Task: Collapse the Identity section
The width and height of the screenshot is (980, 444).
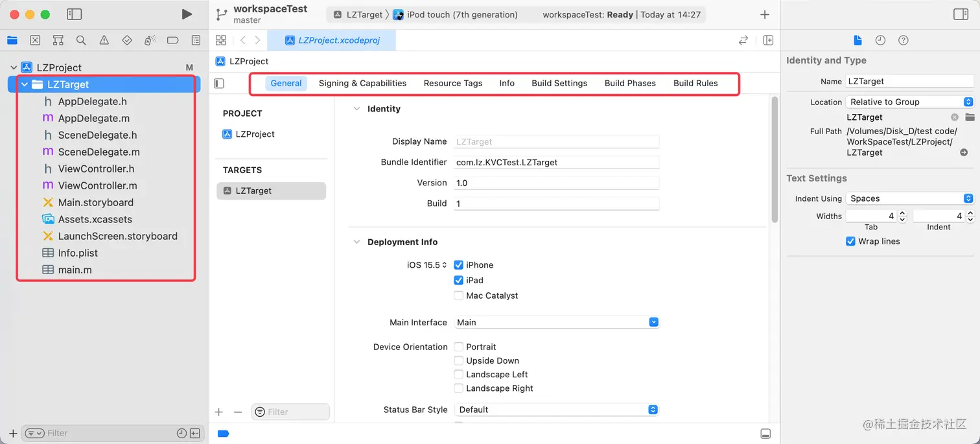Action: pyautogui.click(x=356, y=109)
